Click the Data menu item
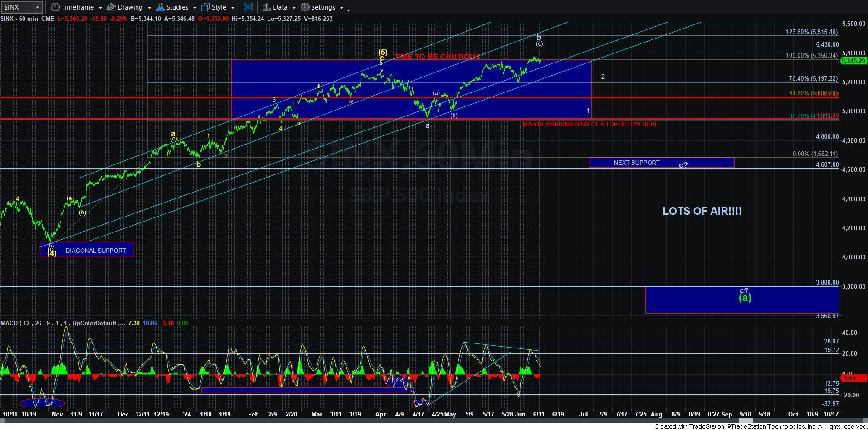This screenshot has width=868, height=430. [x=279, y=7]
